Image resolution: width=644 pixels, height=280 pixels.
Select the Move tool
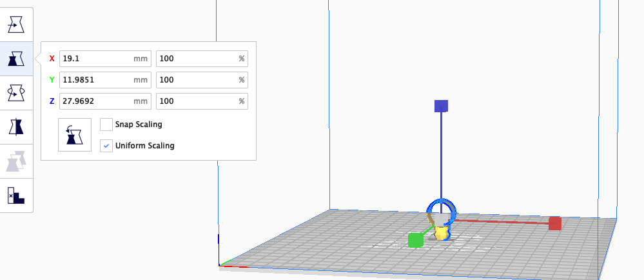16,25
